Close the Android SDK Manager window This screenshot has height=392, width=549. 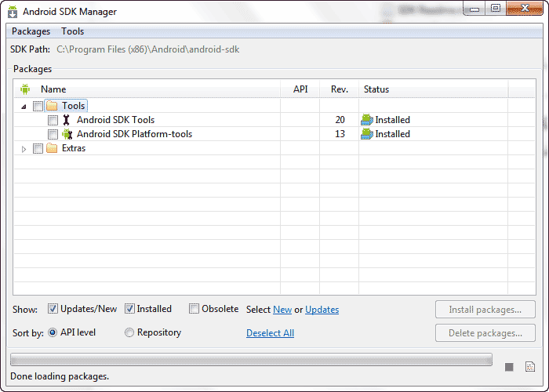tap(525, 9)
